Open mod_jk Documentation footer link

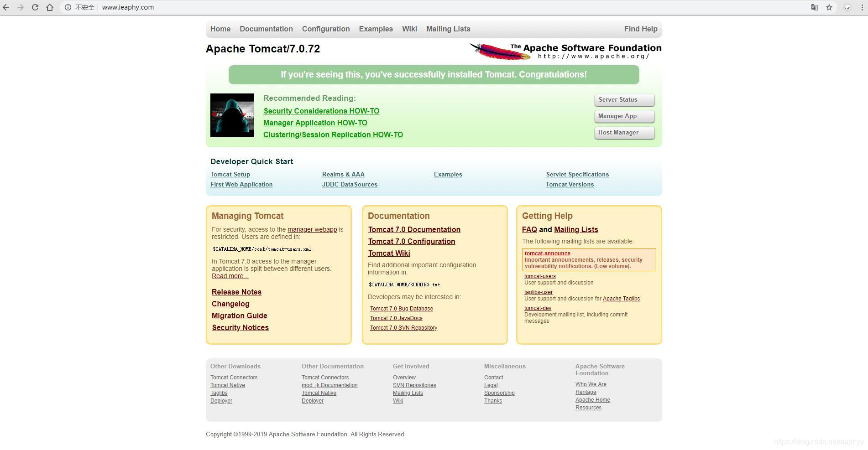coord(329,385)
